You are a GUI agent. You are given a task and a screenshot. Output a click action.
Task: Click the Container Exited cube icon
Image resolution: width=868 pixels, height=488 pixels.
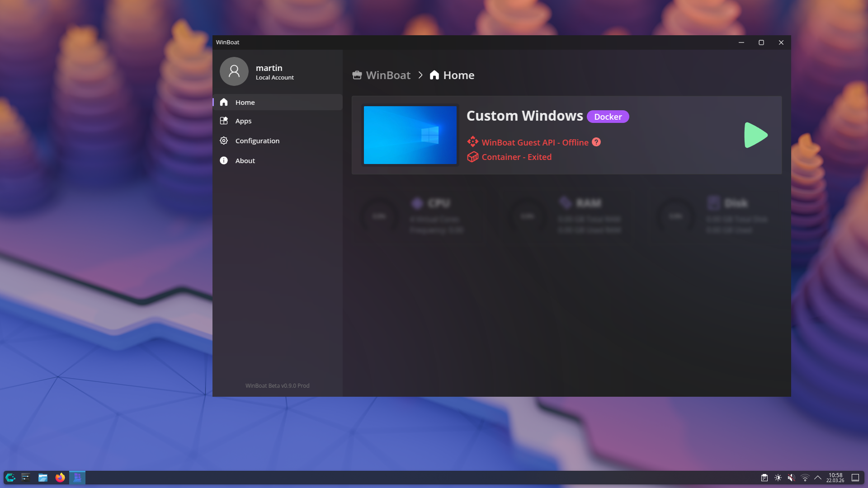pos(472,157)
